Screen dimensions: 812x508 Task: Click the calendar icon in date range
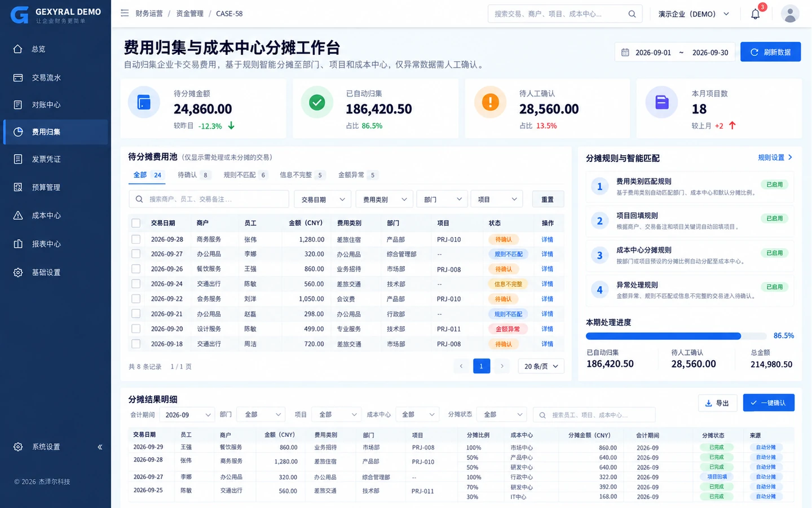(625, 52)
